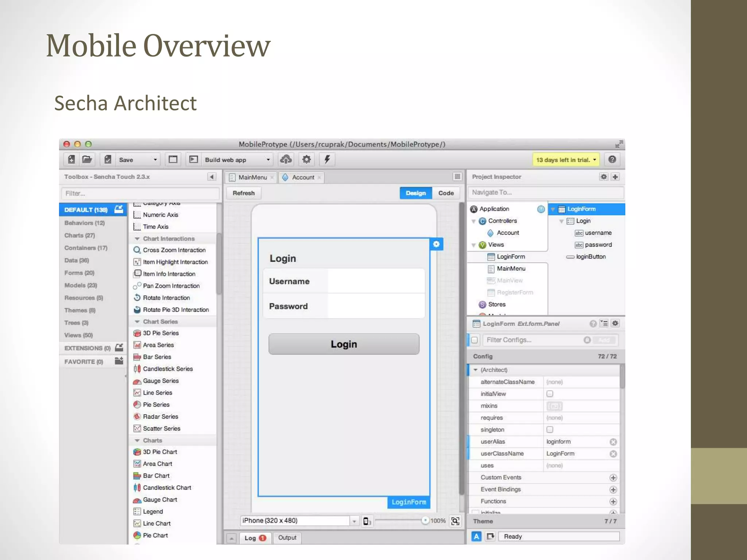This screenshot has width=747, height=560.
Task: Open the Output tab
Action: pyautogui.click(x=287, y=538)
